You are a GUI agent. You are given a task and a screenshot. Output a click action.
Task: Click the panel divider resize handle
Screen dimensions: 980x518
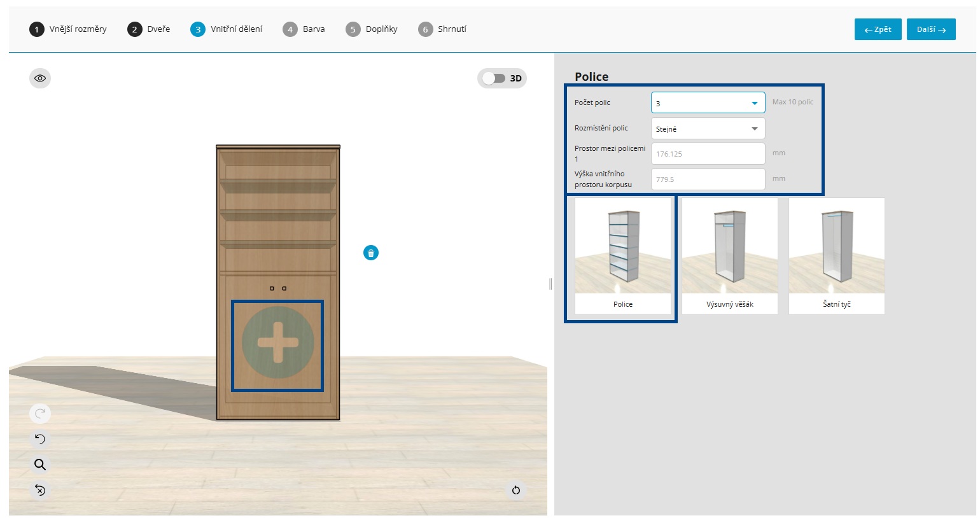click(550, 284)
